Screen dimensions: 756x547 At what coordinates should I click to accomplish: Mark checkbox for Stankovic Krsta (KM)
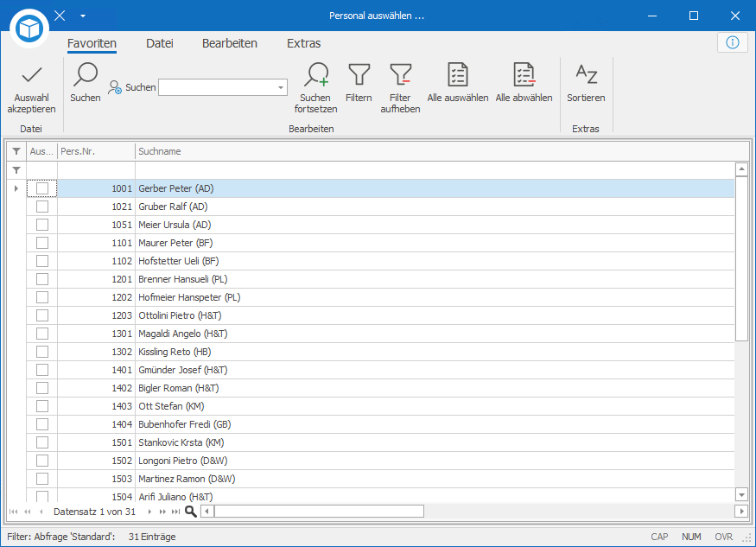[42, 442]
